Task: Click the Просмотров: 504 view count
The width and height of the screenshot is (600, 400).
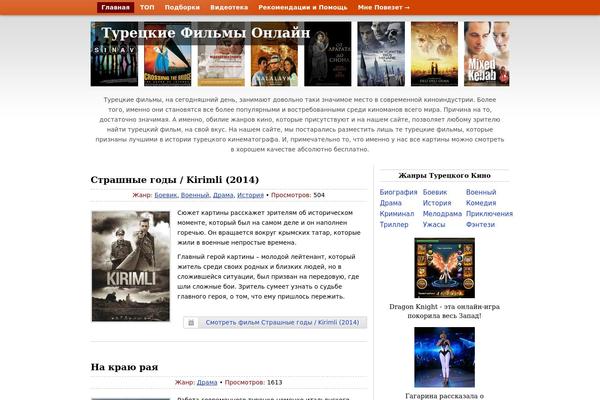Action: tap(298, 195)
